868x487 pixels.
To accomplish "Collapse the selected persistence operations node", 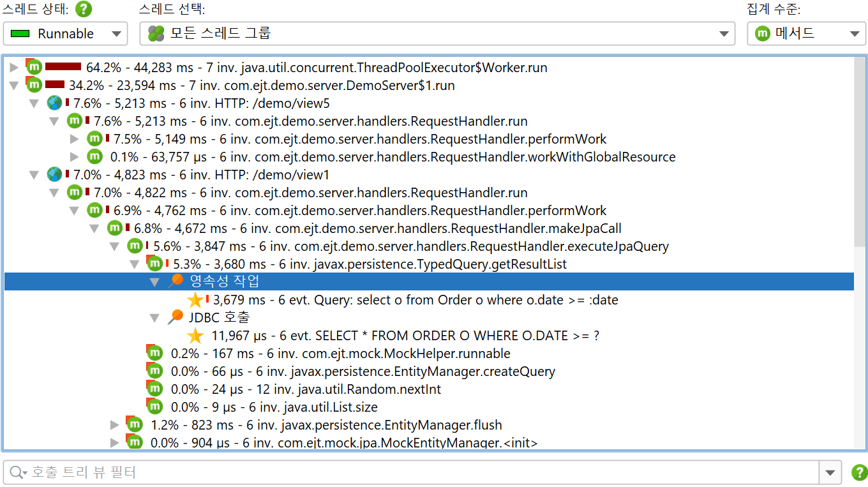I will coord(154,282).
